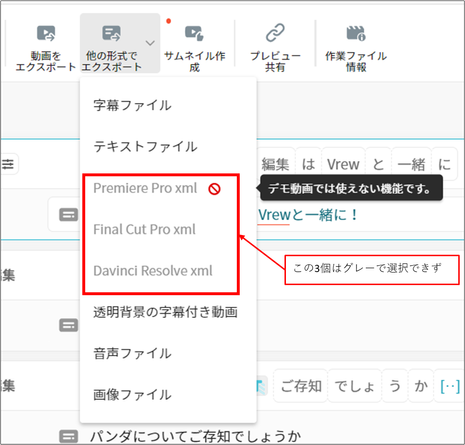The image size is (465, 445).
Task: Click the subtitle icon beside Vrewと一緒に
Action: point(68,215)
